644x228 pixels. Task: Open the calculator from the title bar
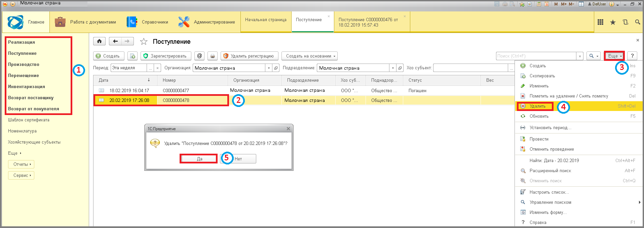pos(539,4)
